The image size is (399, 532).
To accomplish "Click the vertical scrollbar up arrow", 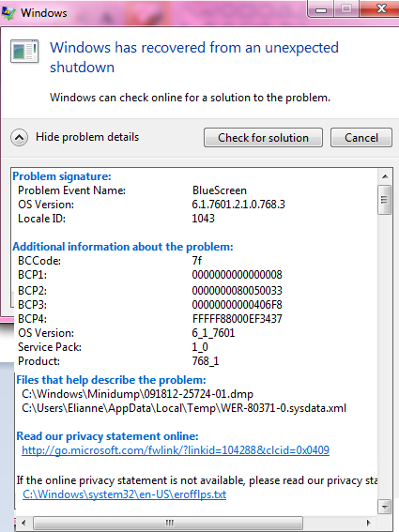I will click(385, 176).
